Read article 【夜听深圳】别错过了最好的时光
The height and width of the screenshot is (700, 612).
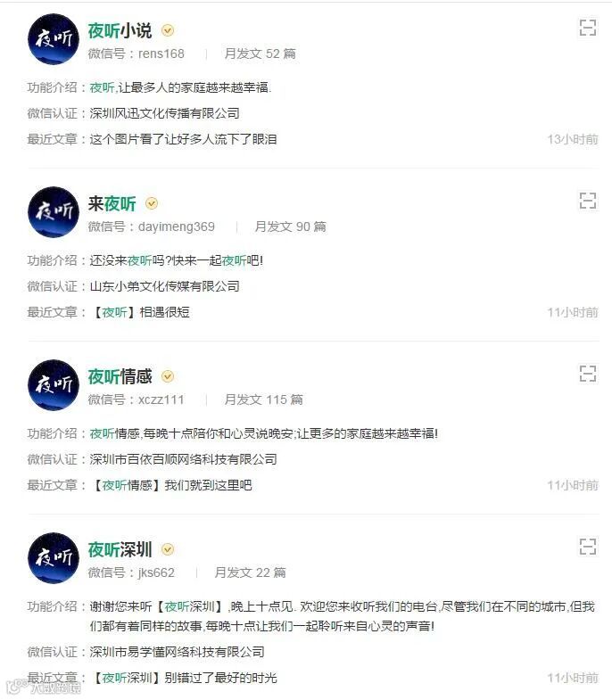[x=184, y=678]
